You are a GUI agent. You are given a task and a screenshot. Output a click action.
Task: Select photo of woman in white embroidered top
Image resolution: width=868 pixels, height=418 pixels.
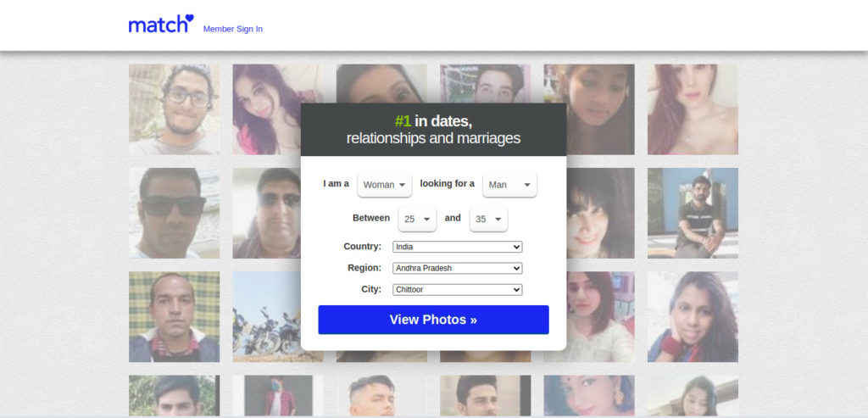[x=601, y=317]
